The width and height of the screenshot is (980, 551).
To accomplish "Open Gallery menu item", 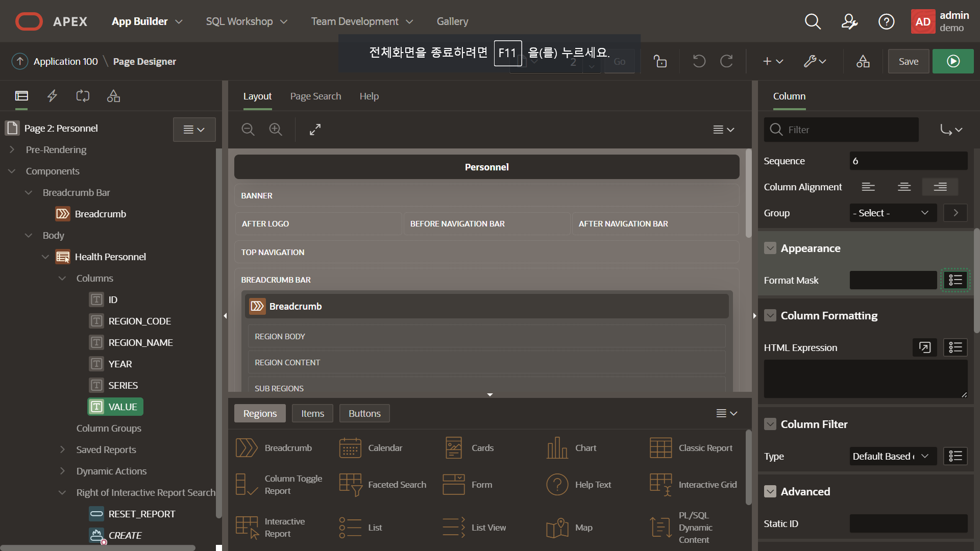I will (x=452, y=21).
